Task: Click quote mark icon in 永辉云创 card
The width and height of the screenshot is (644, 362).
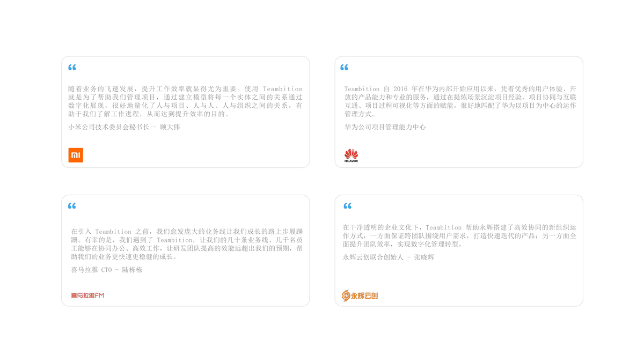Action: pyautogui.click(x=348, y=206)
